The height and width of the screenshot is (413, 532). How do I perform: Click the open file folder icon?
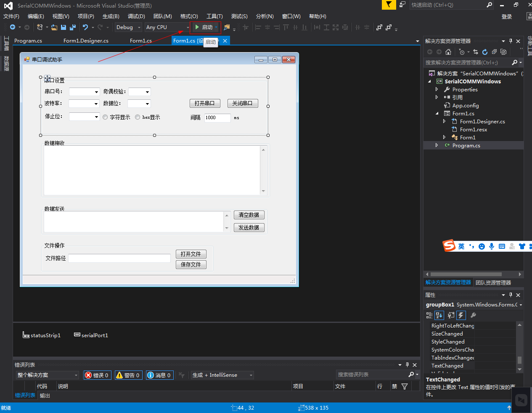pos(54,27)
